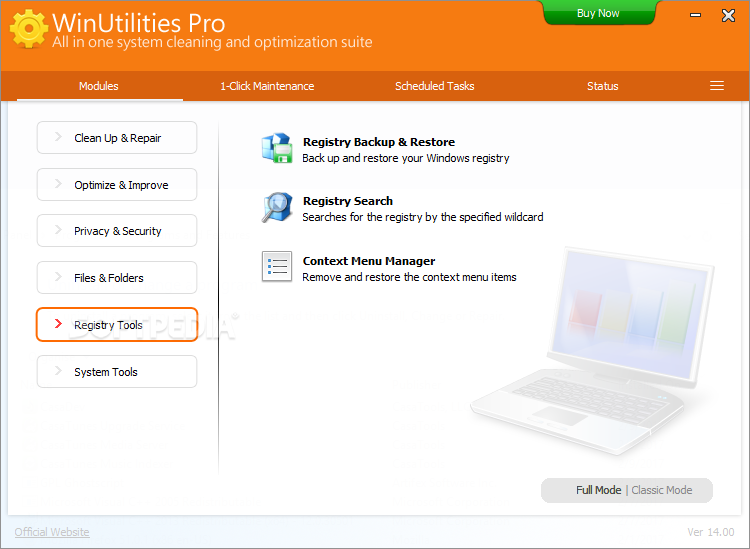Image resolution: width=750 pixels, height=549 pixels.
Task: Select the Optimize & Improve category
Action: pyautogui.click(x=117, y=185)
